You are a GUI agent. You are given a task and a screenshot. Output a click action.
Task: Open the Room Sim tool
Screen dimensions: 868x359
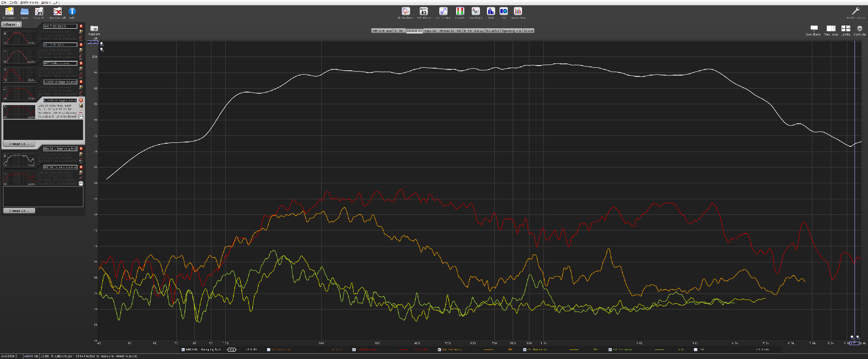click(x=518, y=11)
